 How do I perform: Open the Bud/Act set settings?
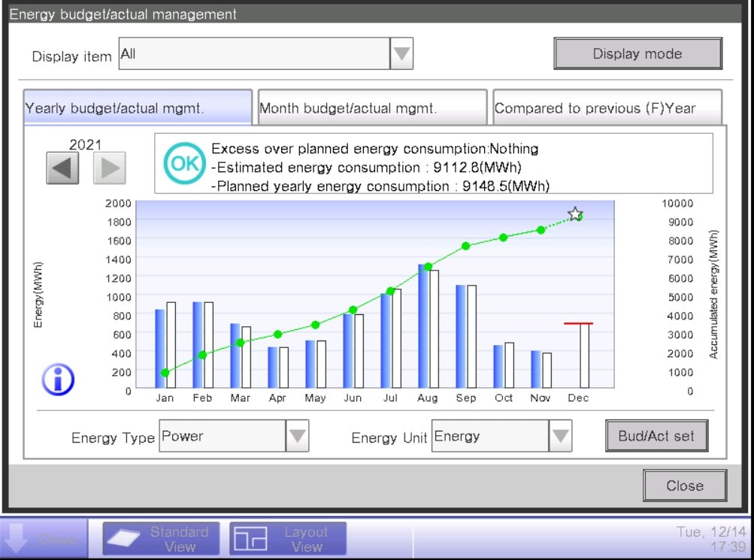tap(656, 436)
